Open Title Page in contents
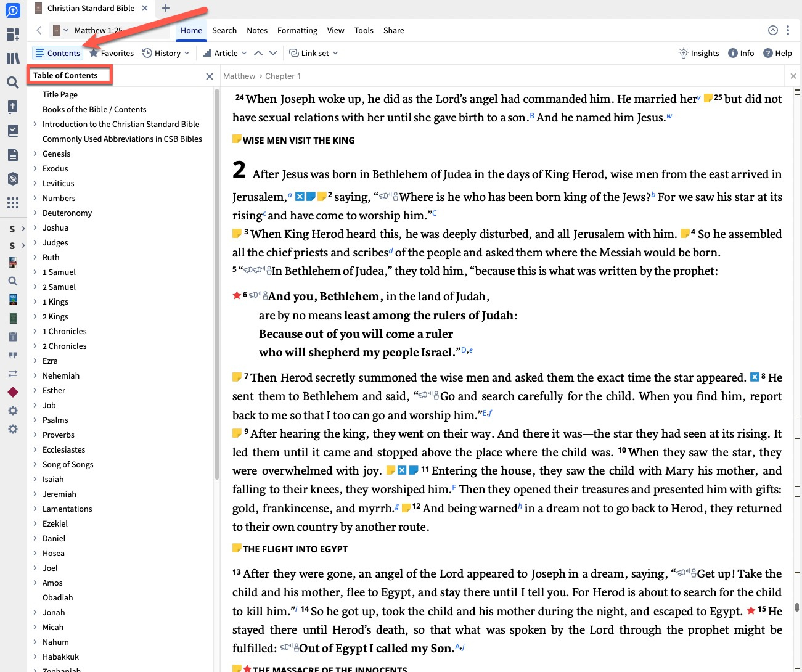Viewport: 802px width, 672px height. tap(60, 94)
